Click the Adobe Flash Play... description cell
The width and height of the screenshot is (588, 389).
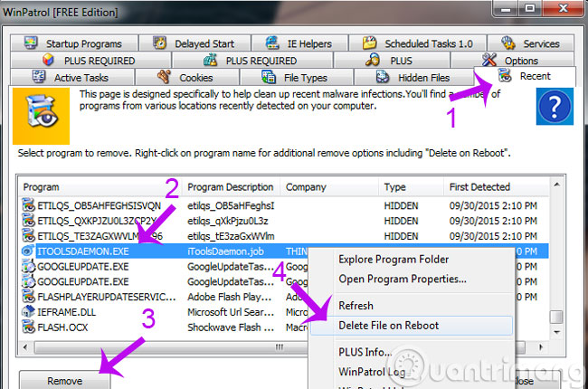(229, 297)
